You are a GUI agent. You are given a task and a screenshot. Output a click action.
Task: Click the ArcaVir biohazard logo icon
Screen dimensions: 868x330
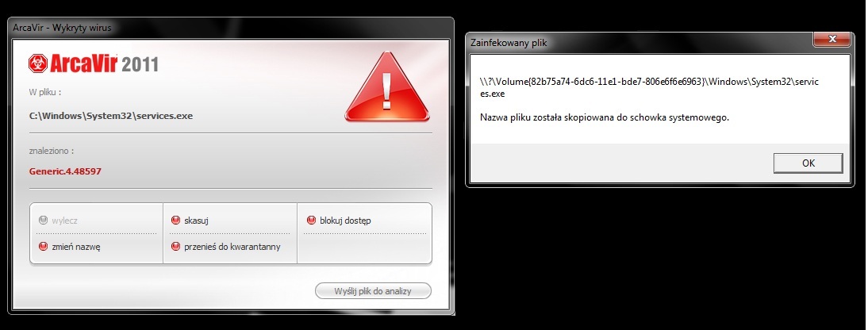click(x=38, y=63)
